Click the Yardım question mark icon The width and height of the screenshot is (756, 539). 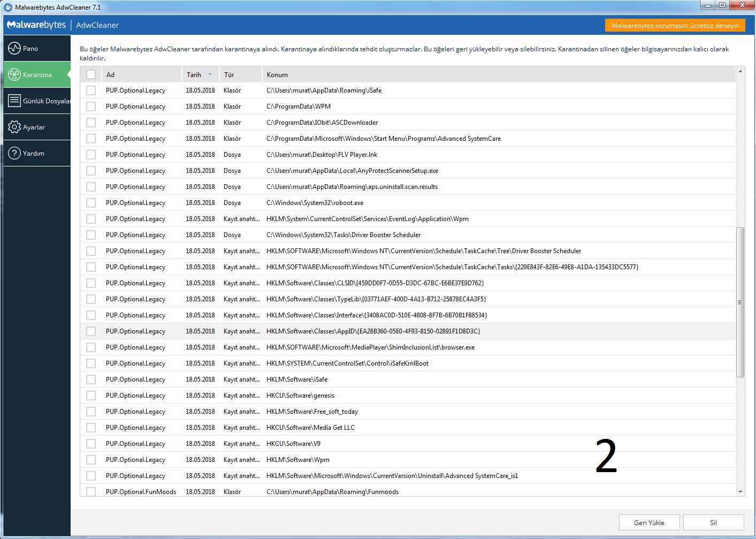coord(14,153)
